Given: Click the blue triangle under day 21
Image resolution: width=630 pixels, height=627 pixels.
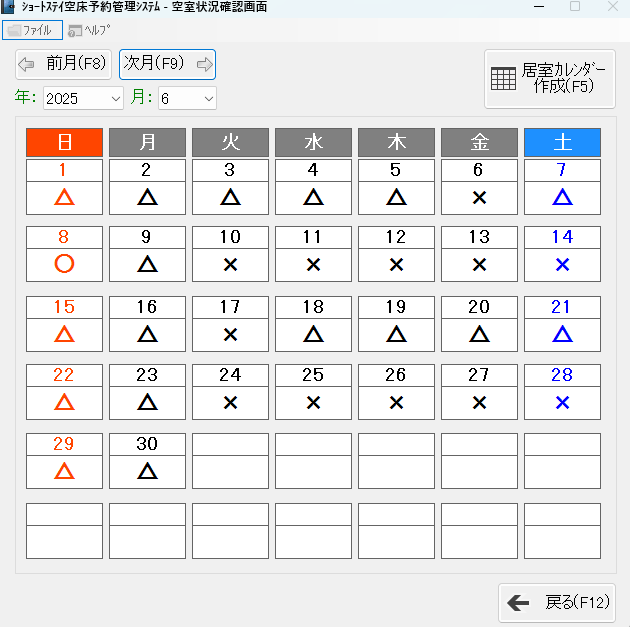Looking at the screenshot, I should (x=562, y=334).
